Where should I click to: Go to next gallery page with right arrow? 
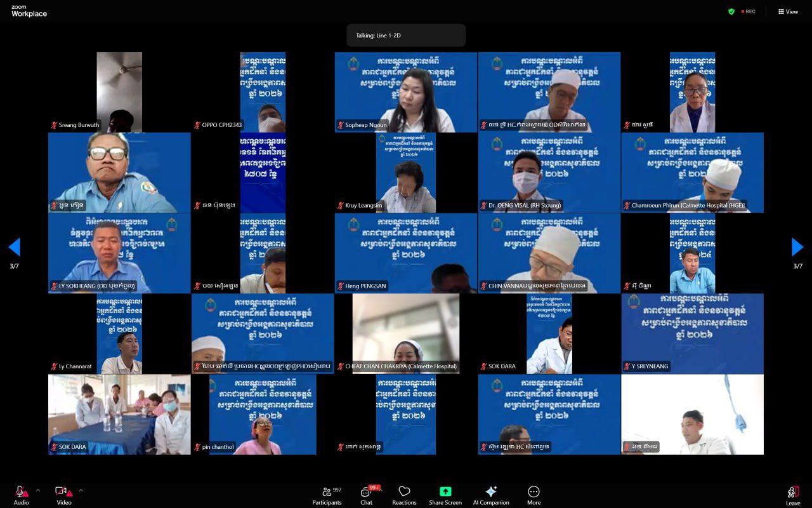797,247
